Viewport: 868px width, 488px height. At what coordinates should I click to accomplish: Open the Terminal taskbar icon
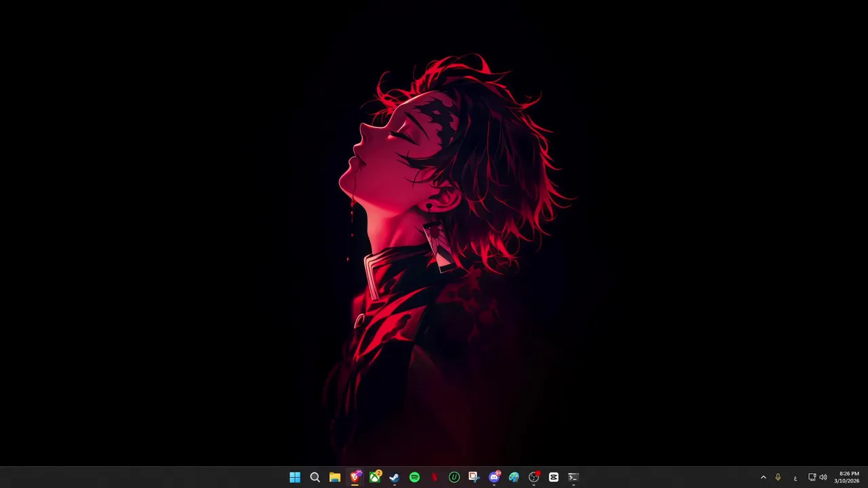573,477
